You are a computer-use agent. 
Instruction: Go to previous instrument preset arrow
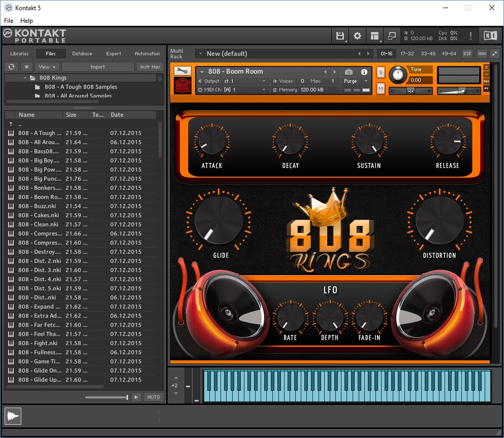click(x=325, y=72)
